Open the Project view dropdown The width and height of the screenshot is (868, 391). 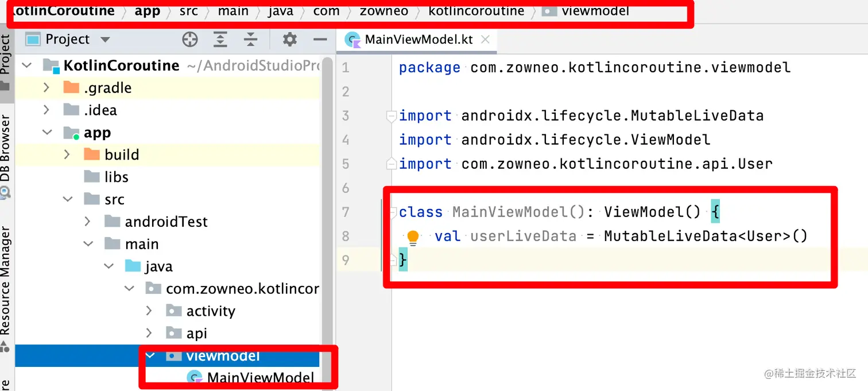click(105, 40)
